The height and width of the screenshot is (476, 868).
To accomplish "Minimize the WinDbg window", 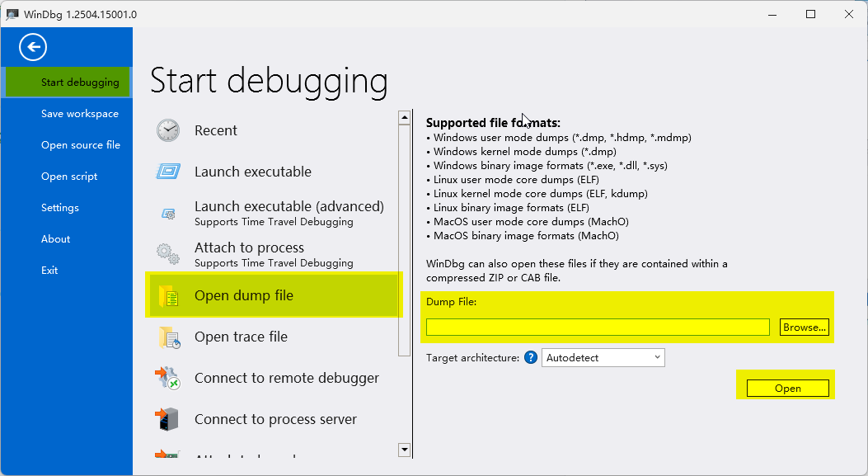I will (772, 14).
